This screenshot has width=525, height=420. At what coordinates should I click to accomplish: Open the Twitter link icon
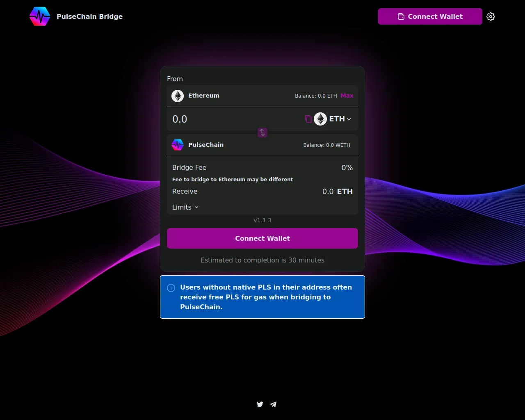(x=260, y=404)
